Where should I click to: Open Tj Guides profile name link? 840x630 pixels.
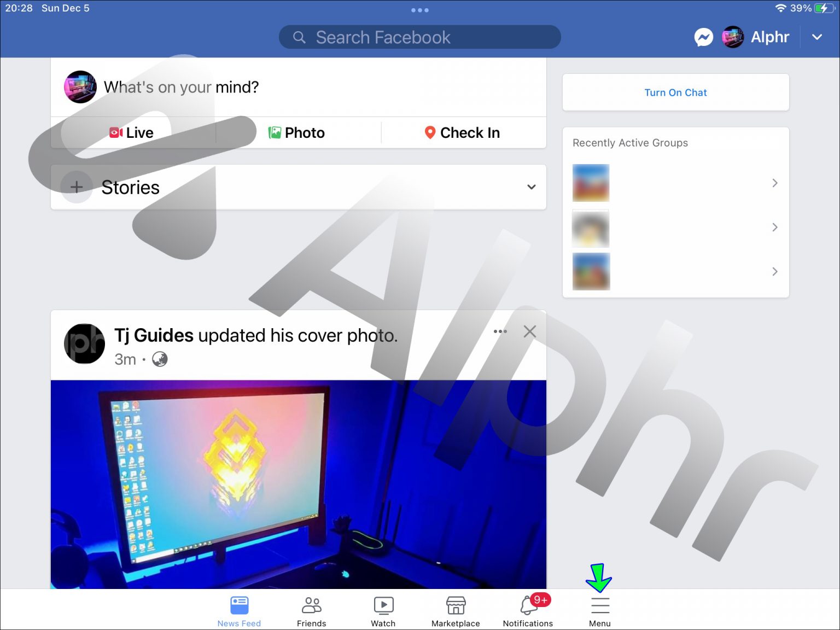pos(154,335)
